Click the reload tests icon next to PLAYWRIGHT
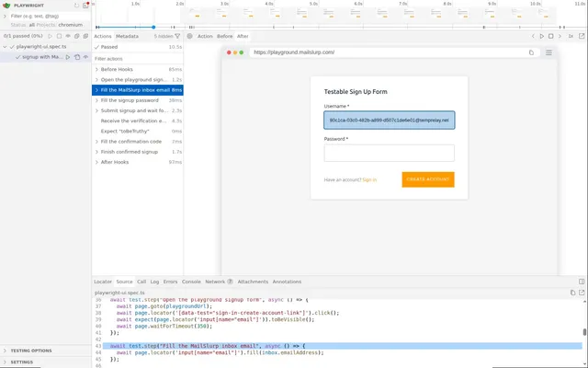588x368 pixels. point(76,6)
